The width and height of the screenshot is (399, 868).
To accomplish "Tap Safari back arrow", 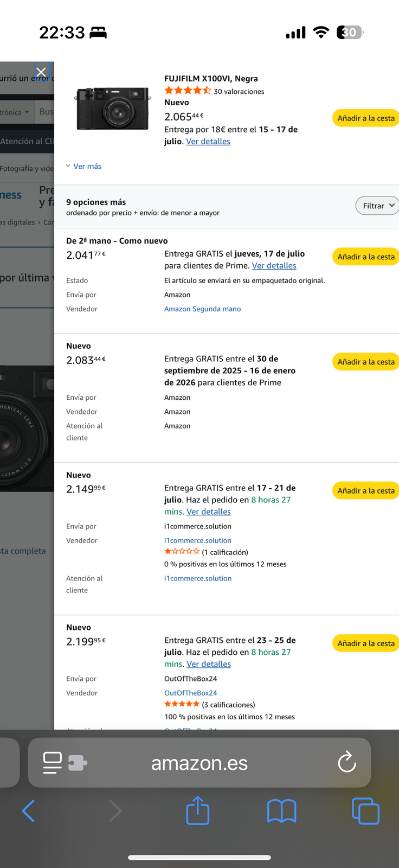I will (x=29, y=811).
